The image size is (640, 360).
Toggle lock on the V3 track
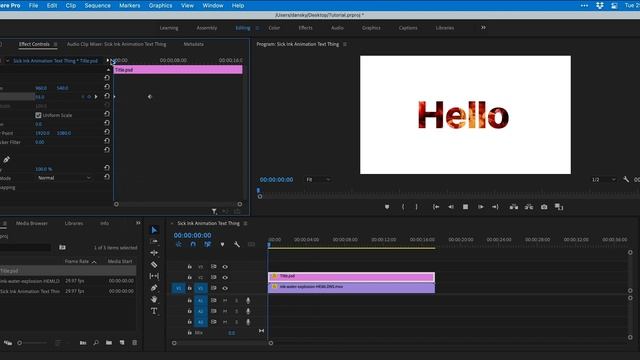point(189,267)
